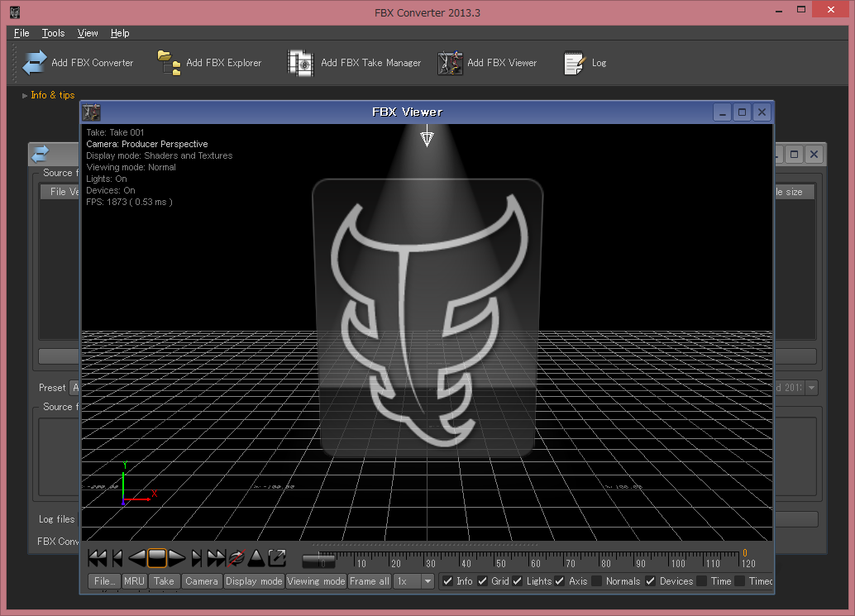Open the Camera menu button
The image size is (855, 616).
pos(202,581)
